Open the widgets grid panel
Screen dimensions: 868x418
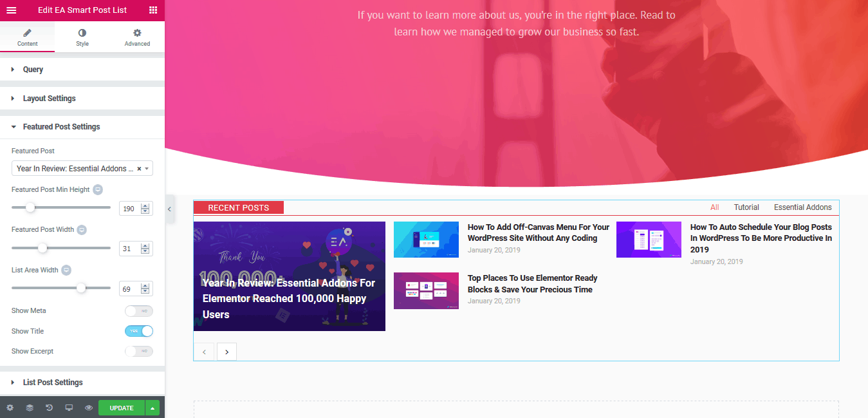(153, 10)
